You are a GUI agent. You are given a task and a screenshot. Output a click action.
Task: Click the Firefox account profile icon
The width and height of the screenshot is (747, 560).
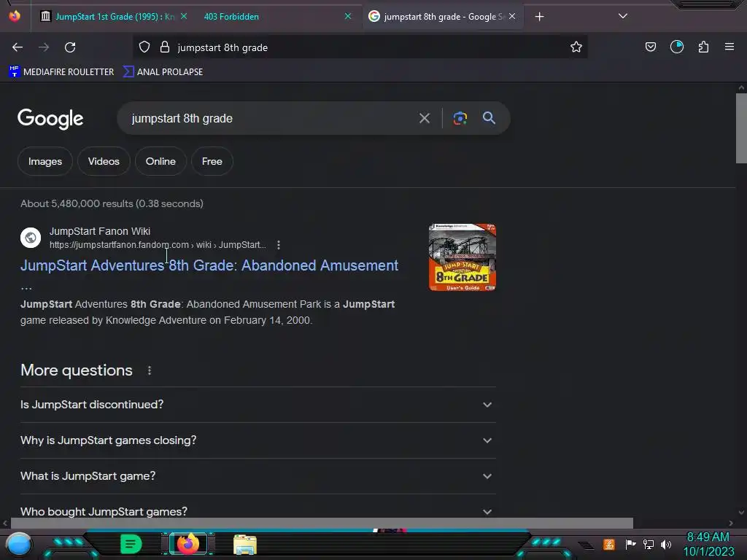676,47
